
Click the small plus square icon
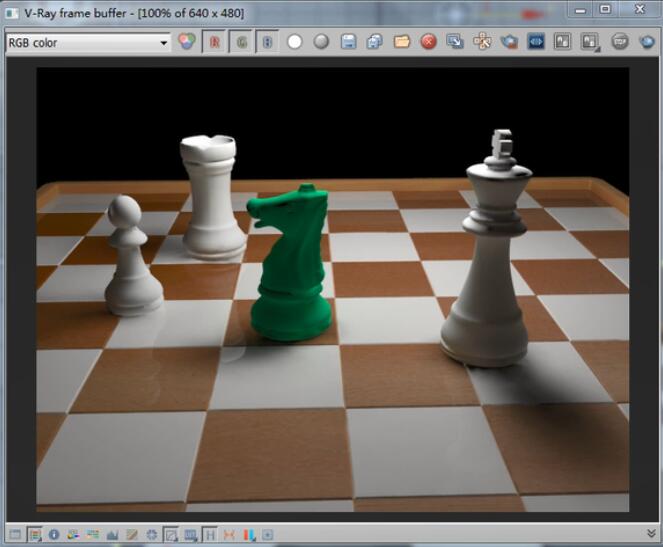[268, 535]
